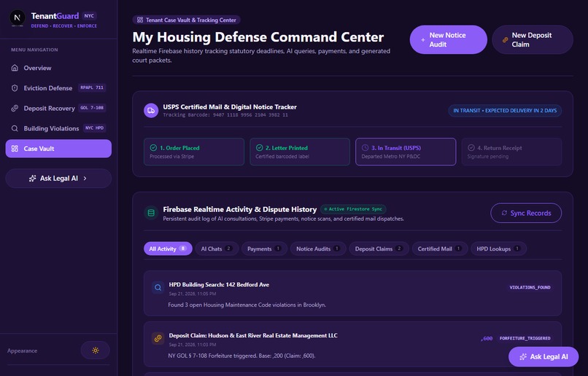Select the In Transit (USPS) step card
588x376 pixels.
point(406,152)
